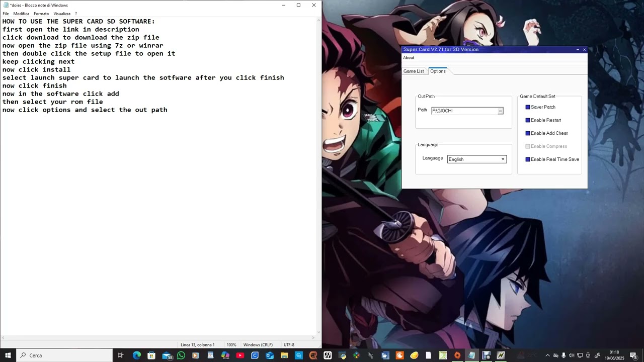Image resolution: width=644 pixels, height=362 pixels.
Task: Toggle the Enable Restart checkbox
Action: point(528,120)
